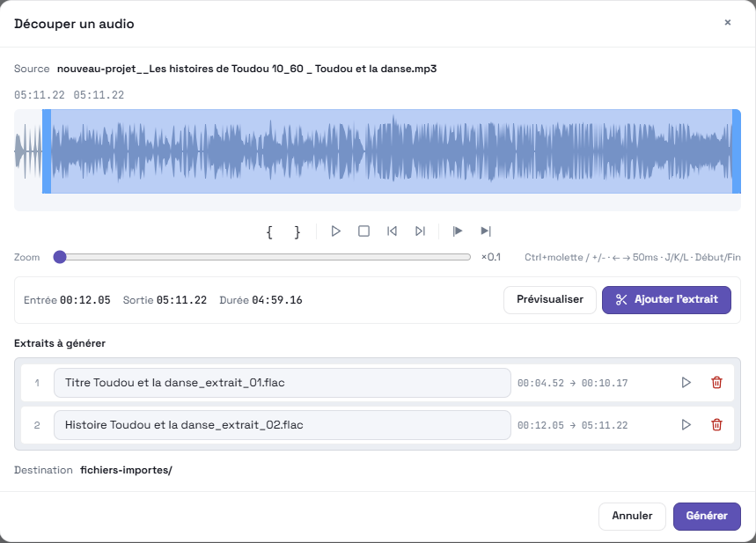Set the in point with the opening brace icon

coord(269,232)
